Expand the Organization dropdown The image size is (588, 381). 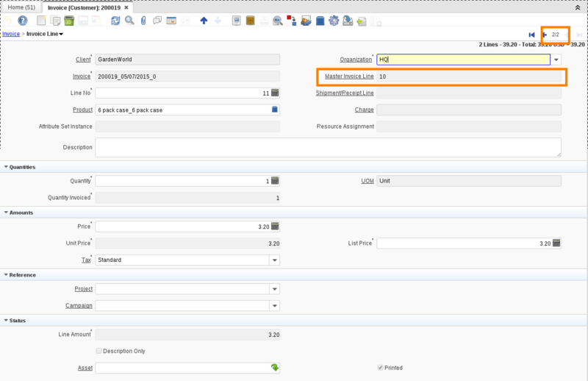point(556,60)
